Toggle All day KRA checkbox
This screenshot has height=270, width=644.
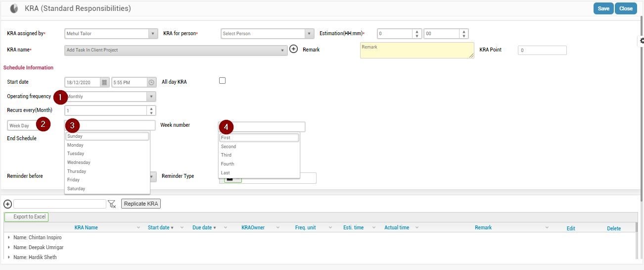(x=222, y=80)
